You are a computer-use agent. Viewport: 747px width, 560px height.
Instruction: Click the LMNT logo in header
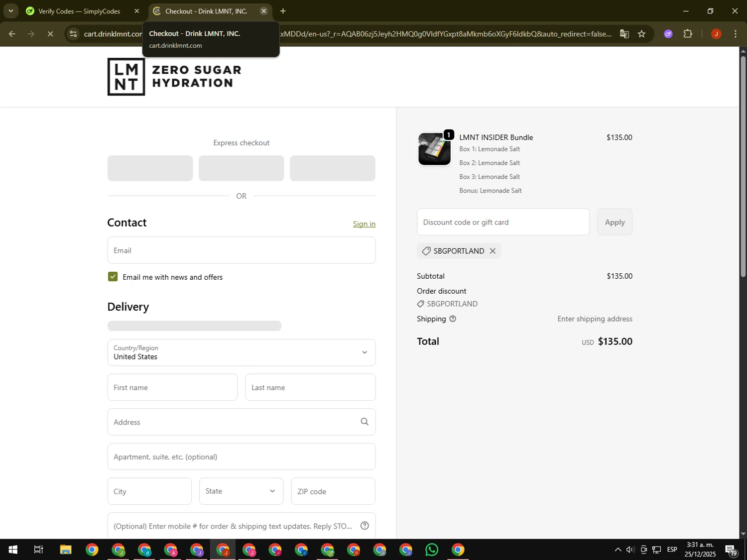pyautogui.click(x=174, y=77)
